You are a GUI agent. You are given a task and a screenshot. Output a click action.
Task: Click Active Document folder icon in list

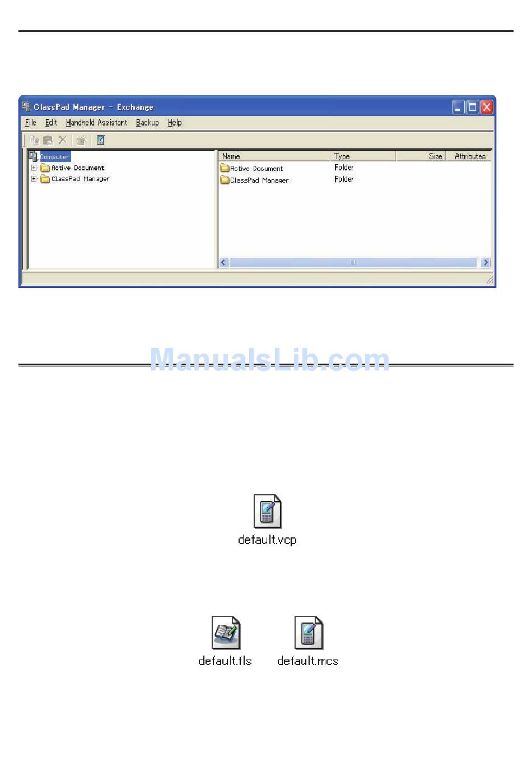(225, 168)
